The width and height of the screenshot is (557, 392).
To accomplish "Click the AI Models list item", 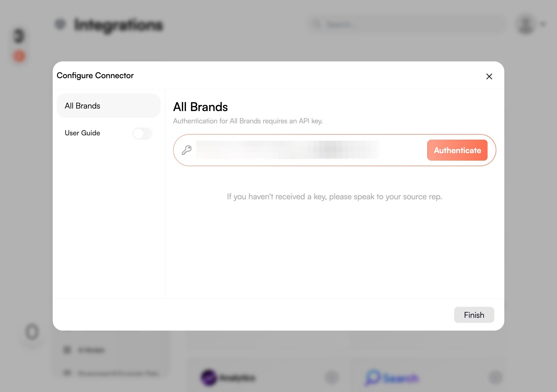I will click(x=91, y=350).
